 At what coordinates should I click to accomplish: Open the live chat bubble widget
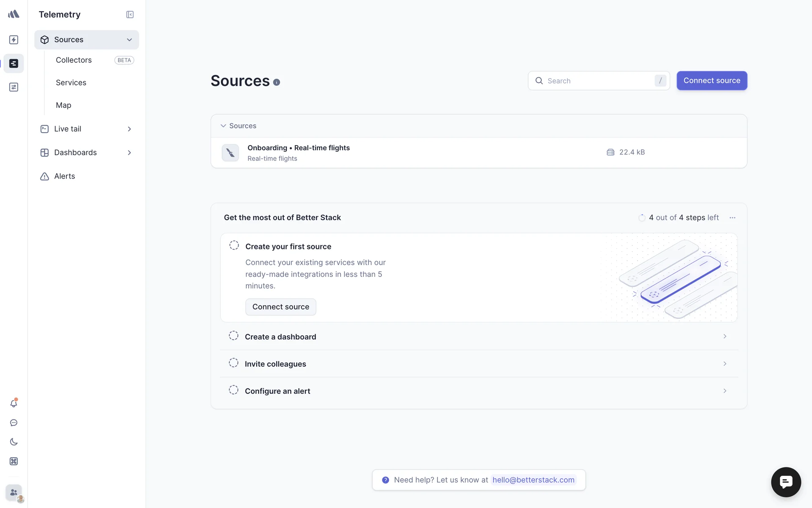click(x=786, y=482)
